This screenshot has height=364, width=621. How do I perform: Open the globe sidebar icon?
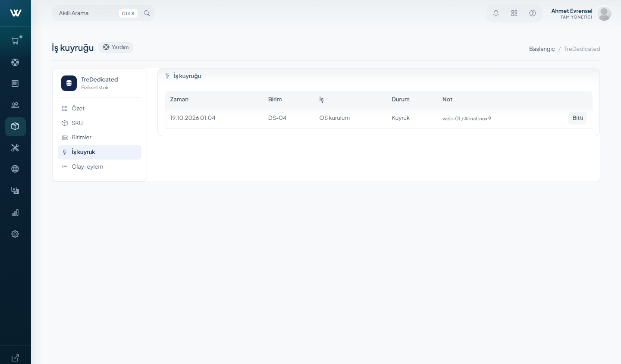tap(15, 169)
